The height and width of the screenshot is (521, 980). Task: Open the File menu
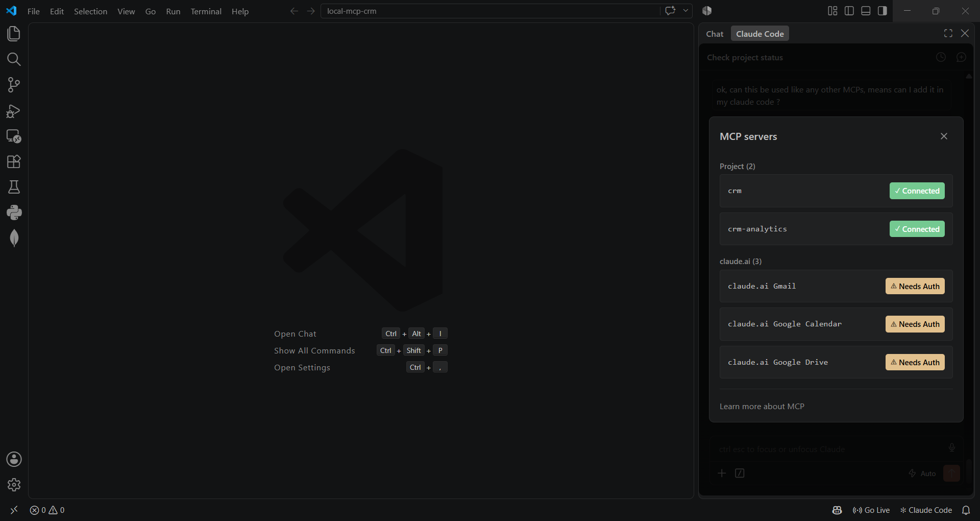click(34, 11)
